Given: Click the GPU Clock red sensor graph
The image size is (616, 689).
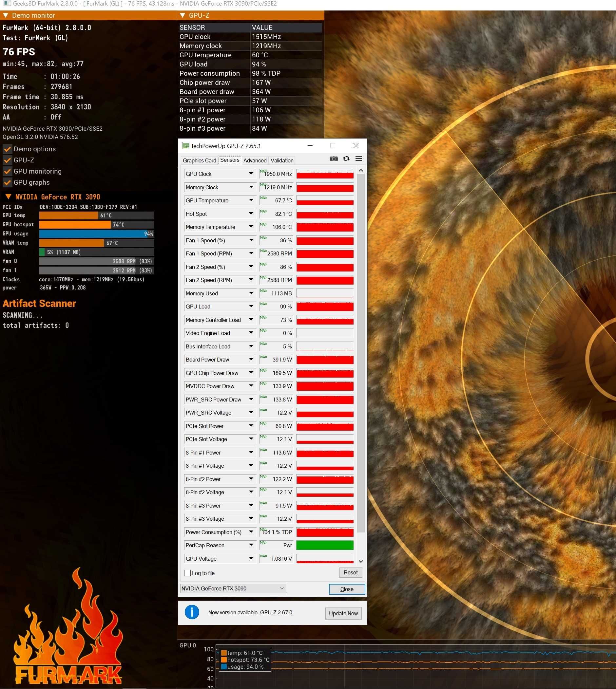Looking at the screenshot, I should (325, 174).
